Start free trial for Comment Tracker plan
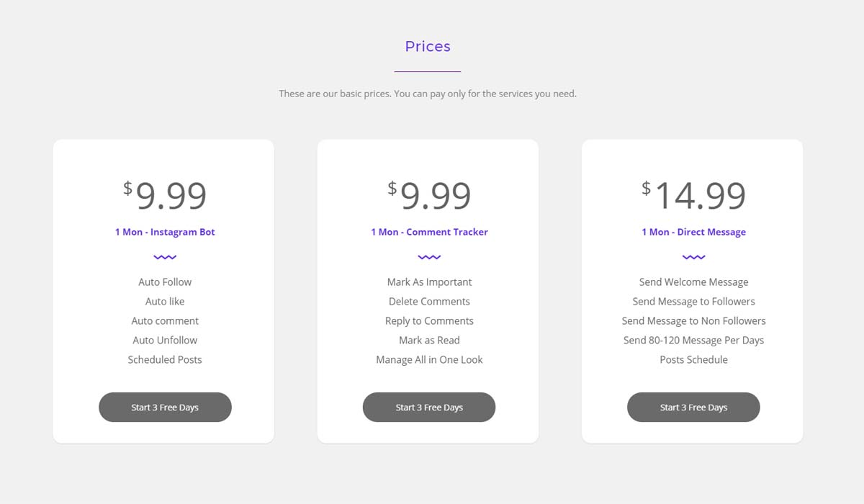Screen dimensions: 864x504 pos(429,407)
